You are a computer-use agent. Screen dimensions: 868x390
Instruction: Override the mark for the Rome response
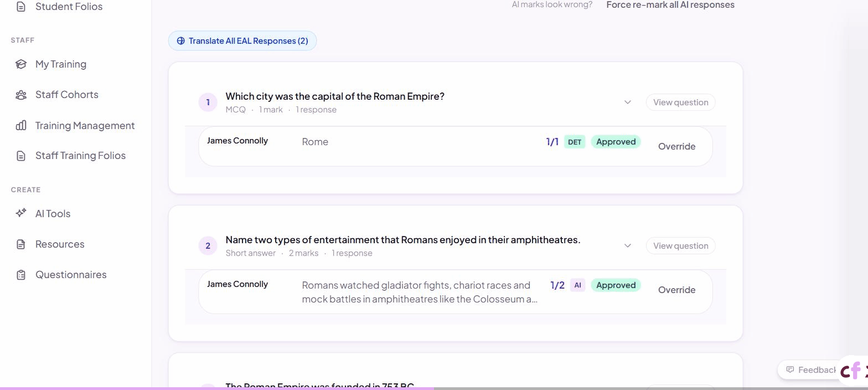(x=676, y=146)
